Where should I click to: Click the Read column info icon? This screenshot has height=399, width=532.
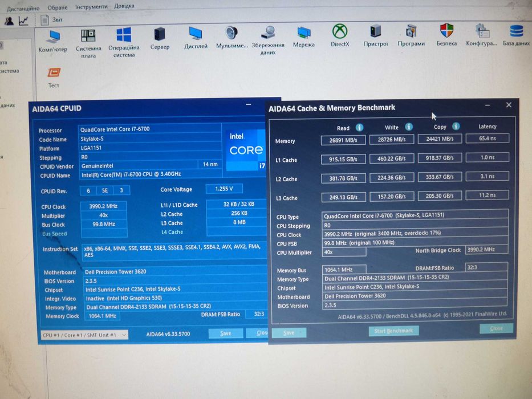click(x=359, y=128)
